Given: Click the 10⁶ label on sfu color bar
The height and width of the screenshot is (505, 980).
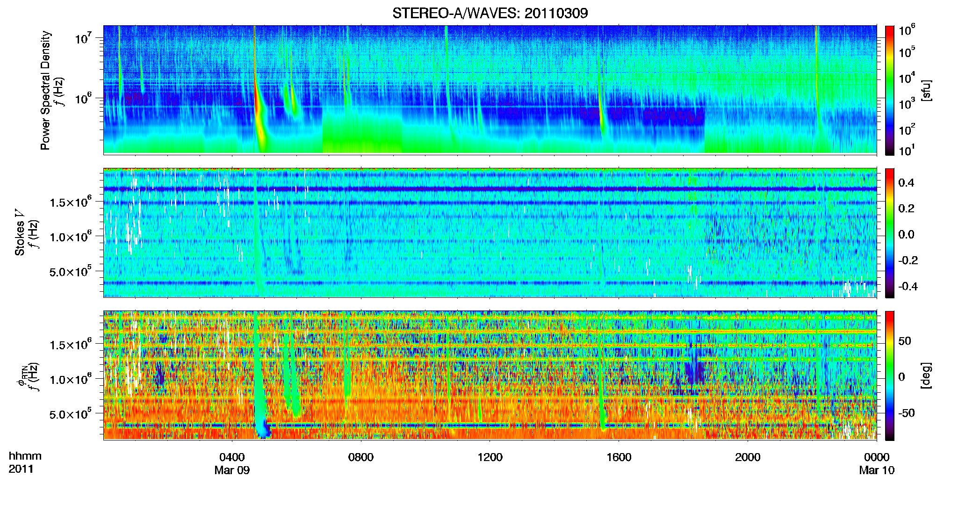Looking at the screenshot, I should pos(907,30).
